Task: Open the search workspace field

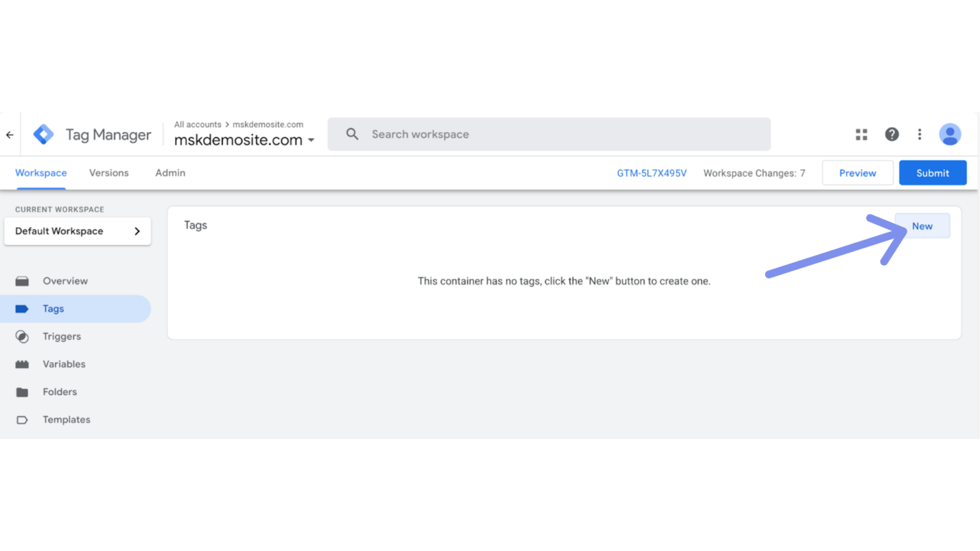Action: click(x=549, y=134)
